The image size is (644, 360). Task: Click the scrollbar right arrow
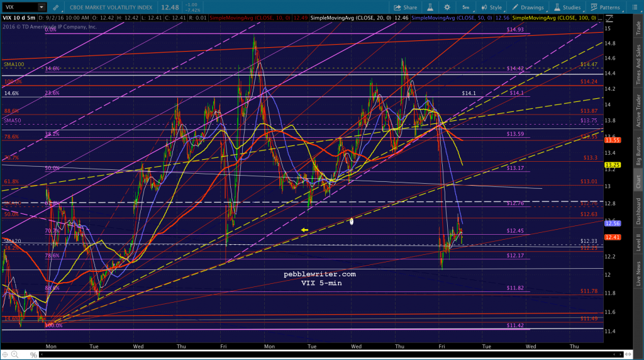(621, 354)
